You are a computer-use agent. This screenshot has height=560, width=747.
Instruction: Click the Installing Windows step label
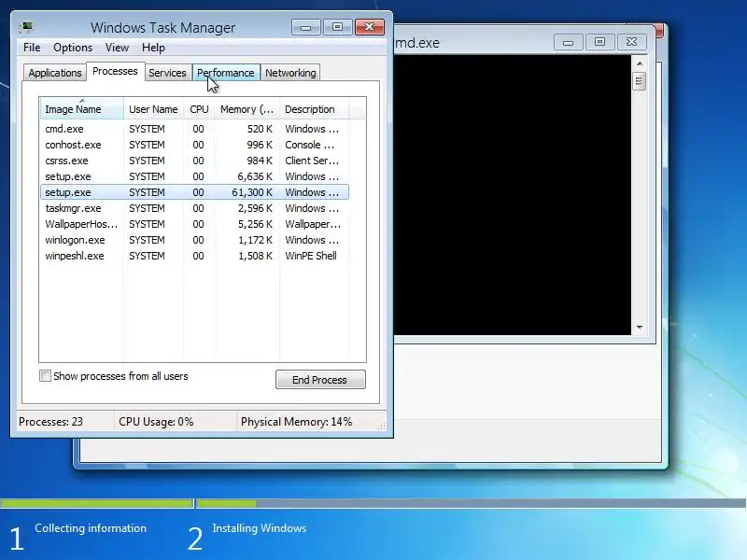(x=260, y=528)
